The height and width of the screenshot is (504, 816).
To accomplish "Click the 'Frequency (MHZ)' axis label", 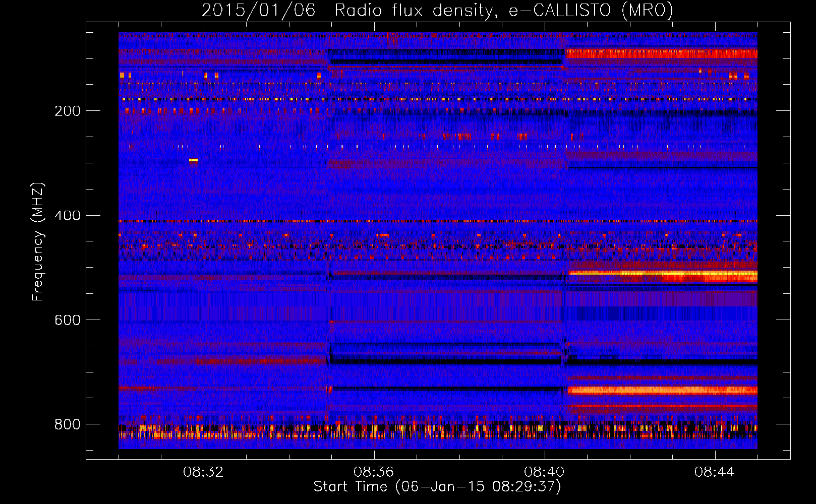I will coord(38,242).
